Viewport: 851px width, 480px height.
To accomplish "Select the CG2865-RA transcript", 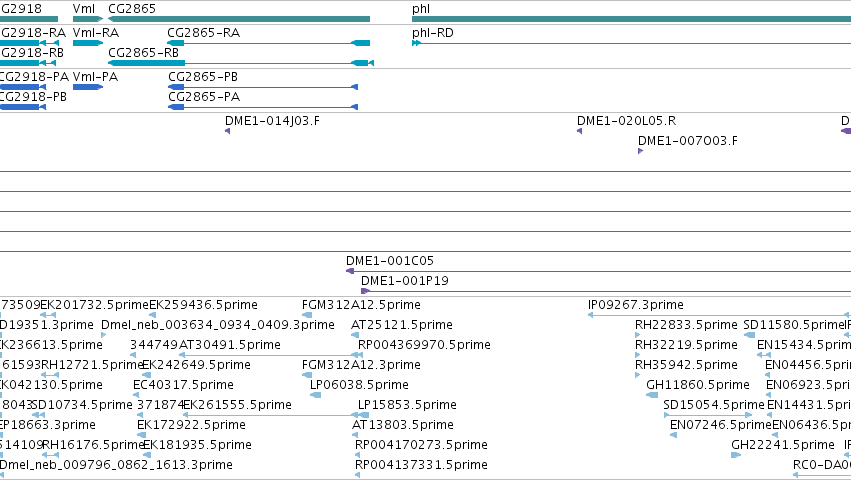I will (269, 43).
